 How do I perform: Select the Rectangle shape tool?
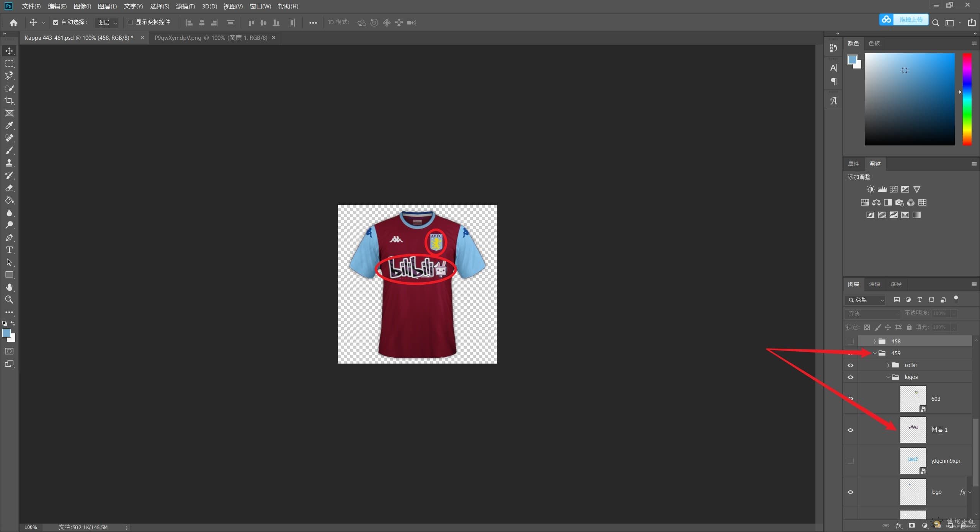[x=9, y=275]
